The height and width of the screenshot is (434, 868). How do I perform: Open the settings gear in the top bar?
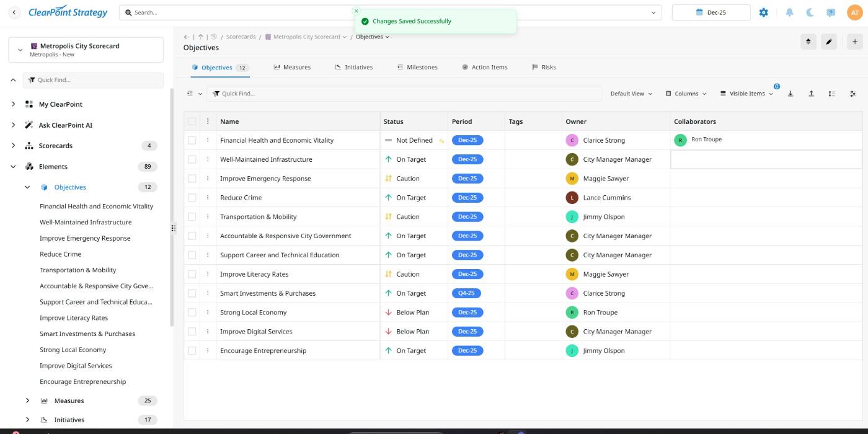pyautogui.click(x=763, y=12)
